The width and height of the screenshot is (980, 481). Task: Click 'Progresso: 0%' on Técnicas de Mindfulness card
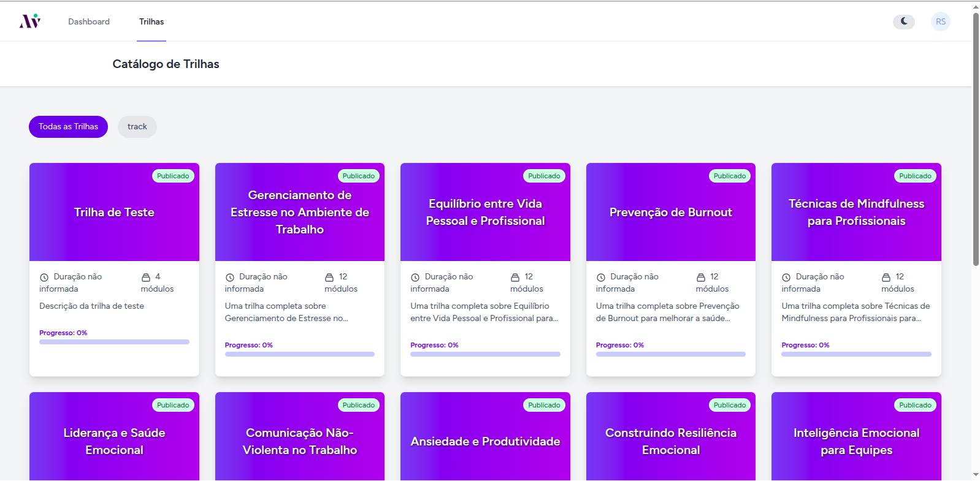pos(805,346)
